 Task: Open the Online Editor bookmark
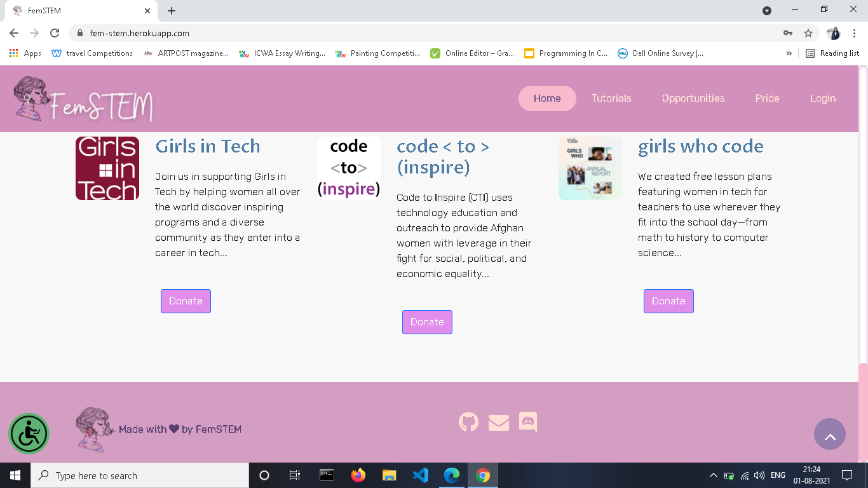click(x=472, y=53)
